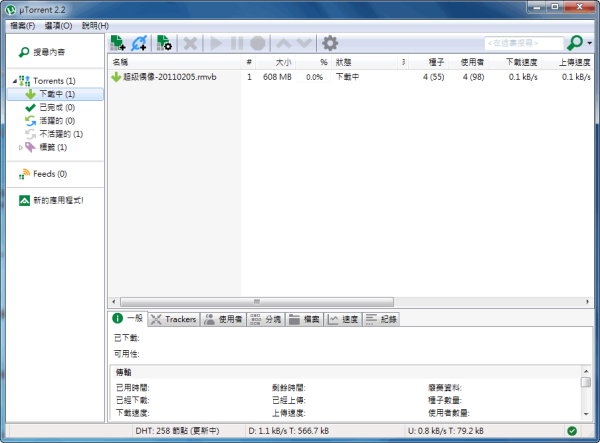This screenshot has width=600, height=443.
Task: Click DHT: 258 節點 status entry
Action: (177, 431)
